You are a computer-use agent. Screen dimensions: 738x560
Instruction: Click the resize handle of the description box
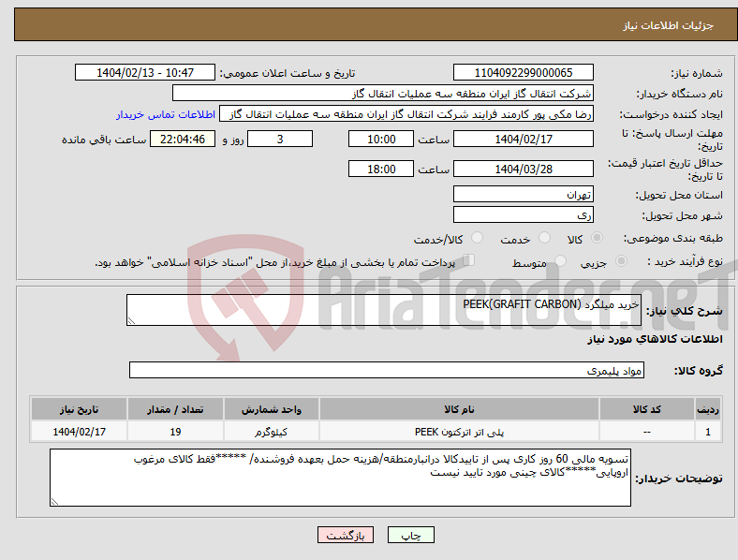click(131, 321)
